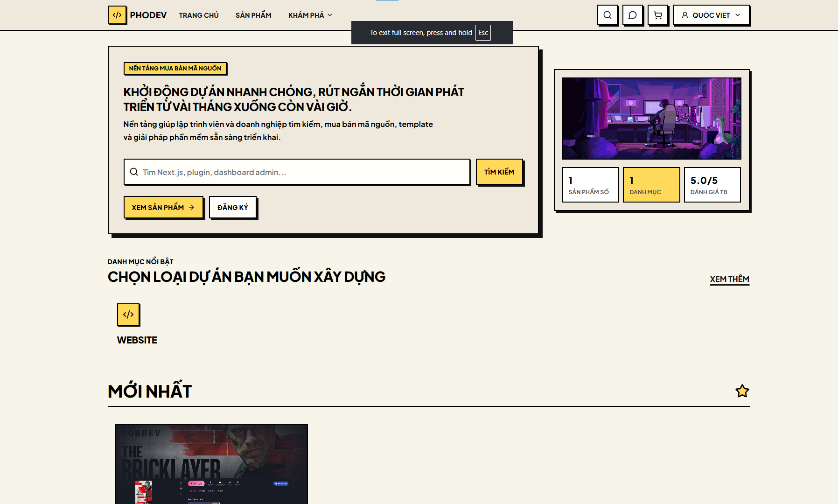The height and width of the screenshot is (504, 838).
Task: Click the NỀN TẢNG MUA BÁN MÃ NGUỒN badge
Action: pyautogui.click(x=175, y=68)
